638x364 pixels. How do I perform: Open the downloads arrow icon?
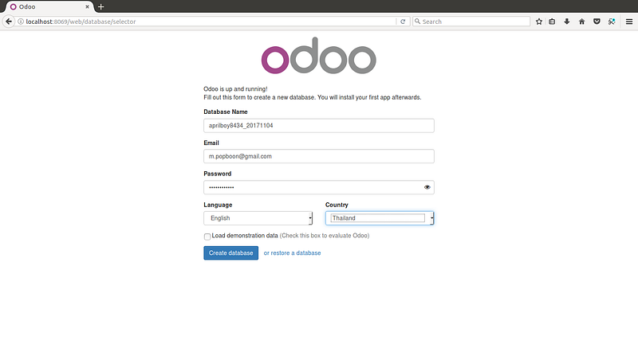tap(567, 22)
